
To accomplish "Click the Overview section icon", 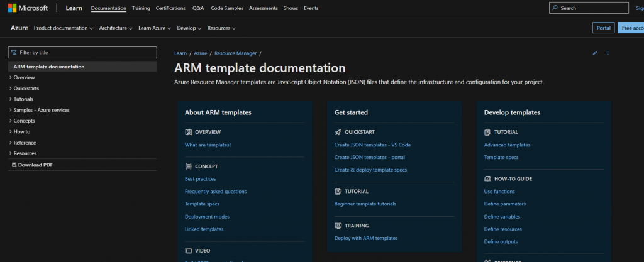I will point(188,133).
